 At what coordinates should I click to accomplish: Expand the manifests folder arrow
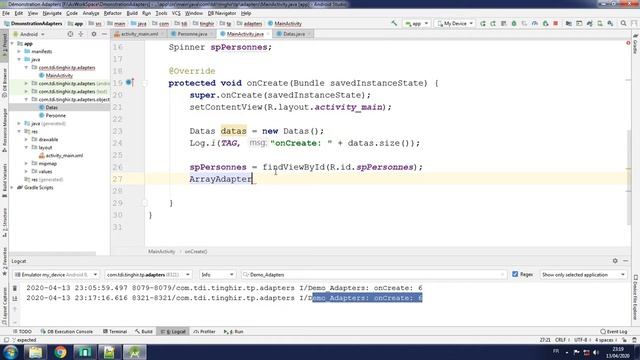pos(19,51)
